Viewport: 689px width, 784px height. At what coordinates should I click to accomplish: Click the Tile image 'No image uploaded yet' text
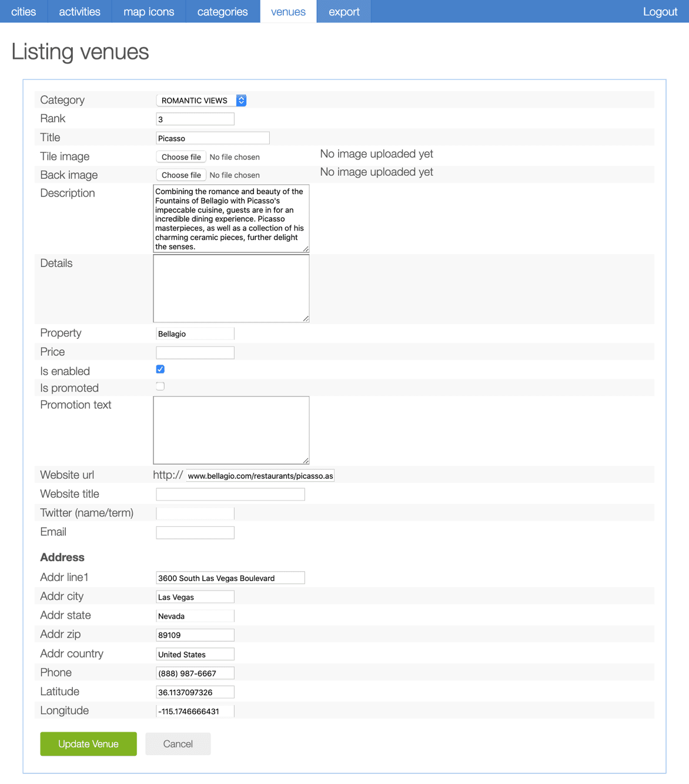coord(377,154)
